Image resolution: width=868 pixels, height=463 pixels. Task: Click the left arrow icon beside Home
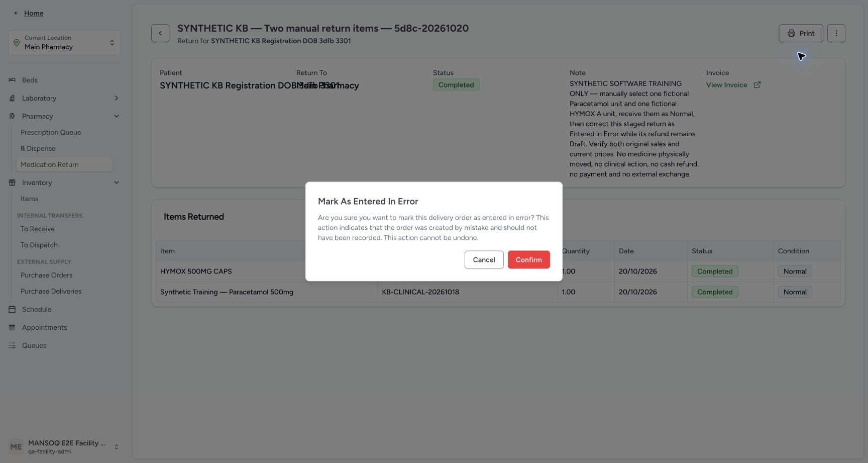point(16,13)
